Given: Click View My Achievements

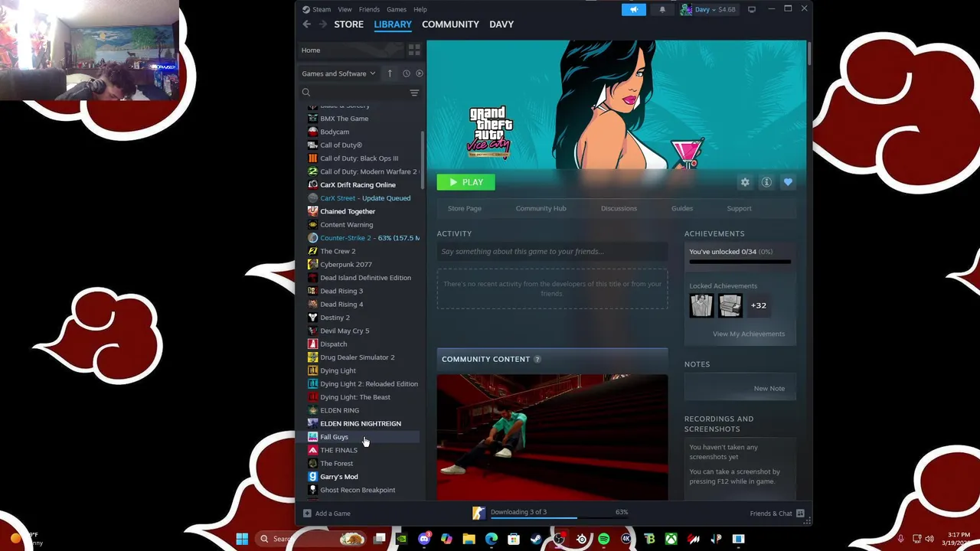Looking at the screenshot, I should (749, 334).
